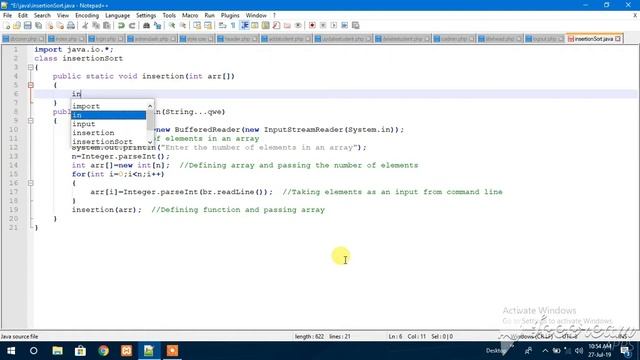This screenshot has height=360, width=640.
Task: Open the Replace toolbar icon
Action: (157, 25)
